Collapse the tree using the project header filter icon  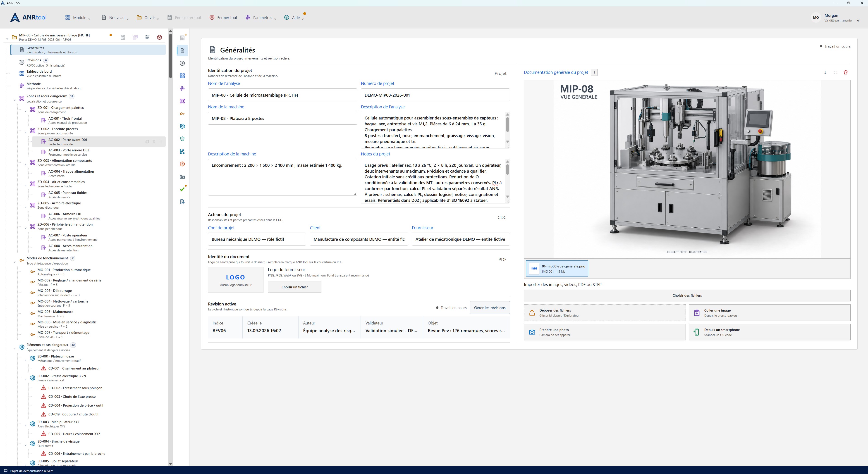147,37
